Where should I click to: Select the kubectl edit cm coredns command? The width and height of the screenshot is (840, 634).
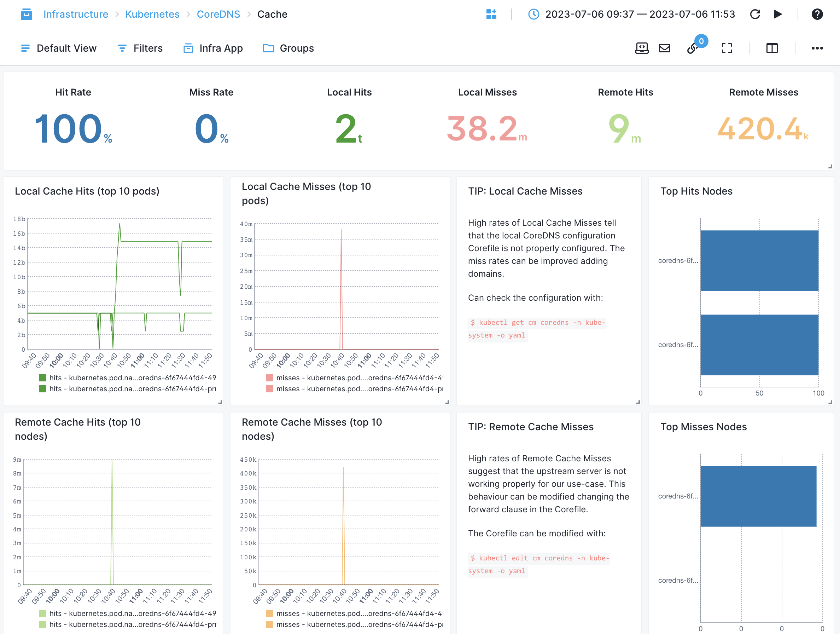coord(539,564)
